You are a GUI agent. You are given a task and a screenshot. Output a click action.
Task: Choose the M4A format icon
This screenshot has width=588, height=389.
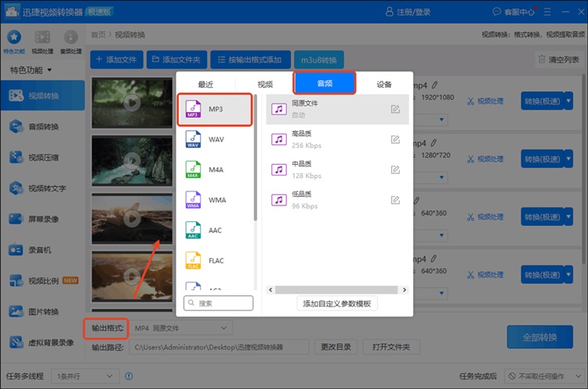coord(193,169)
